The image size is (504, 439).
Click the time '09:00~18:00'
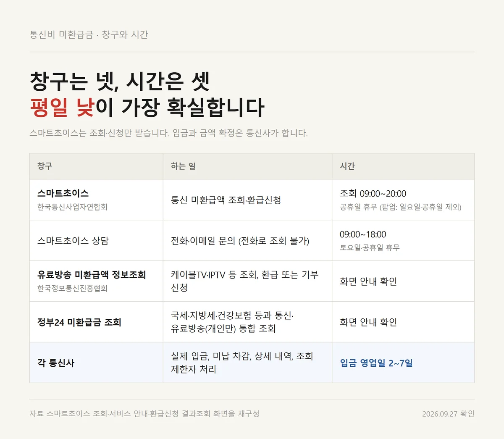pyautogui.click(x=363, y=234)
